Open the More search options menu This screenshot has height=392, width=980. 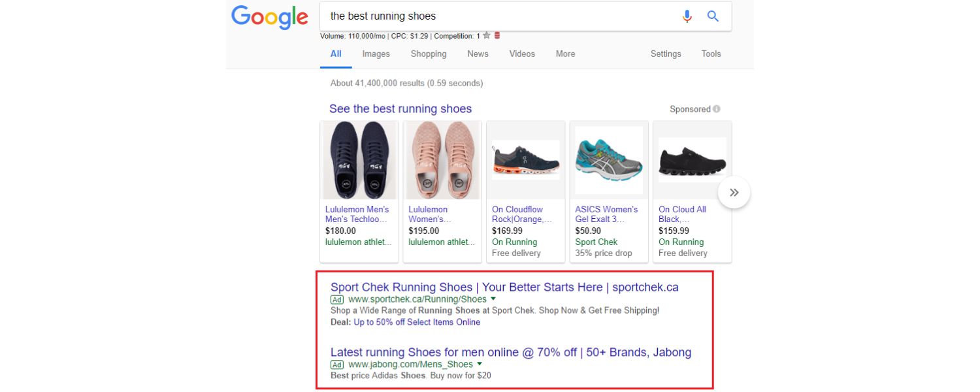click(565, 54)
